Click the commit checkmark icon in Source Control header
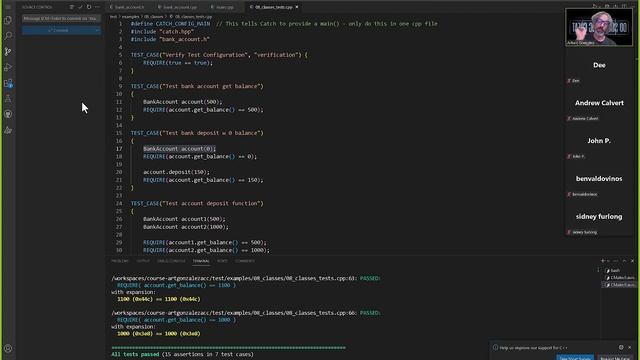This screenshot has height=360, width=640. (x=80, y=7)
